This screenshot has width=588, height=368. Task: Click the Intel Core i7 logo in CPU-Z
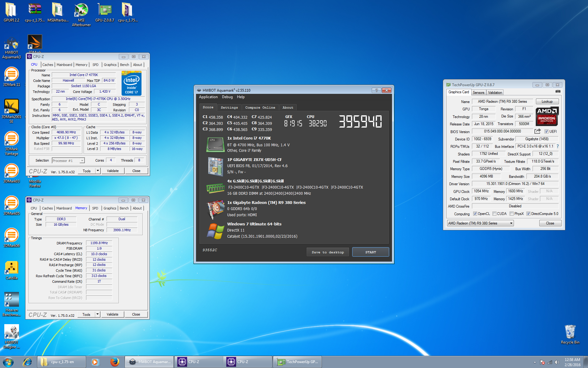pyautogui.click(x=131, y=83)
